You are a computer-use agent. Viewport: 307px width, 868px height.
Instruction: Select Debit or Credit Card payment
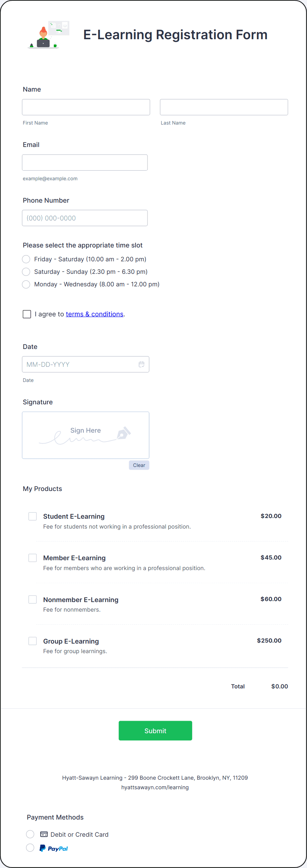tap(30, 834)
